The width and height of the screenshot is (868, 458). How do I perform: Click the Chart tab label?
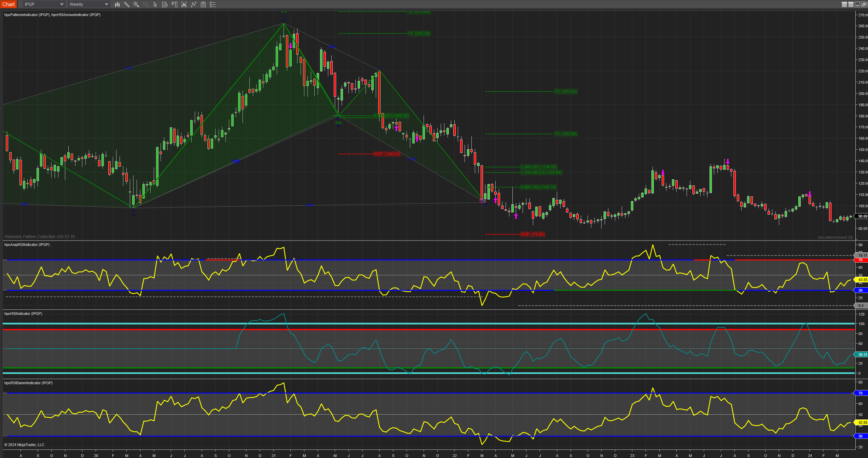click(9, 4)
